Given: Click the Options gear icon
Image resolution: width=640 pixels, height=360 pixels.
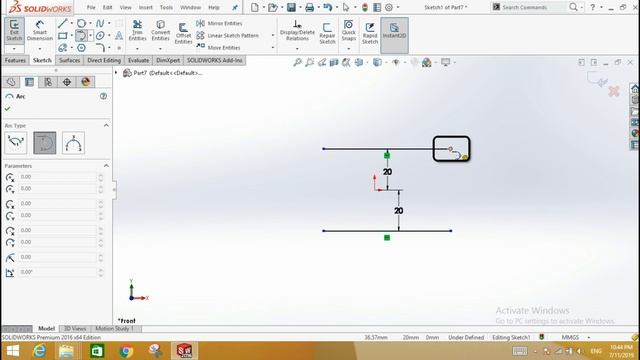Looking at the screenshot, I should [x=389, y=7].
